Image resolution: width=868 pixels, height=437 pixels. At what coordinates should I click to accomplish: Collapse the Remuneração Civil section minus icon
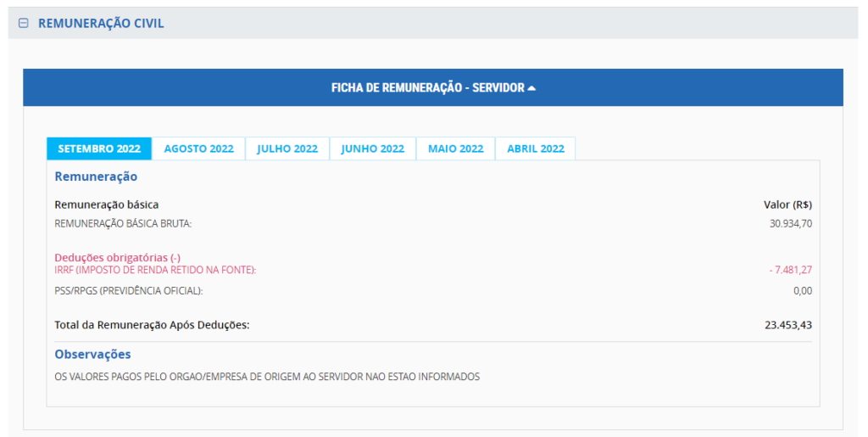click(x=24, y=24)
